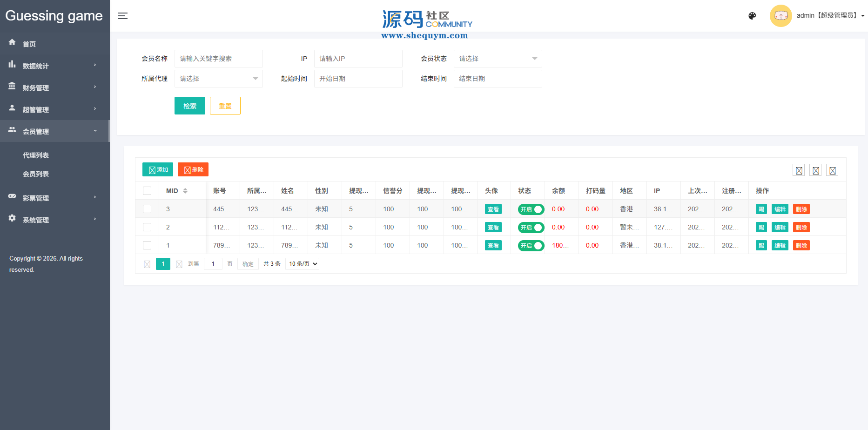Open the 10 条/页 page size dropdown
The width and height of the screenshot is (868, 430).
click(x=303, y=264)
